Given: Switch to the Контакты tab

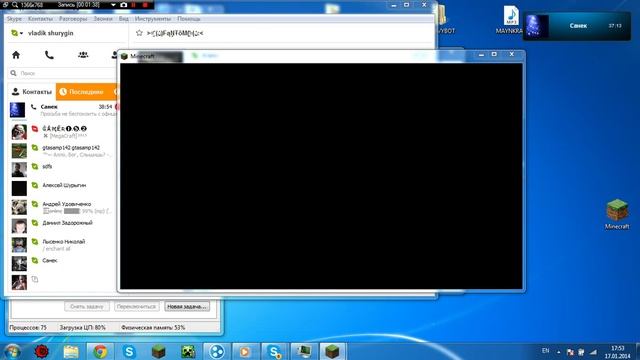Looking at the screenshot, I should click(x=32, y=92).
